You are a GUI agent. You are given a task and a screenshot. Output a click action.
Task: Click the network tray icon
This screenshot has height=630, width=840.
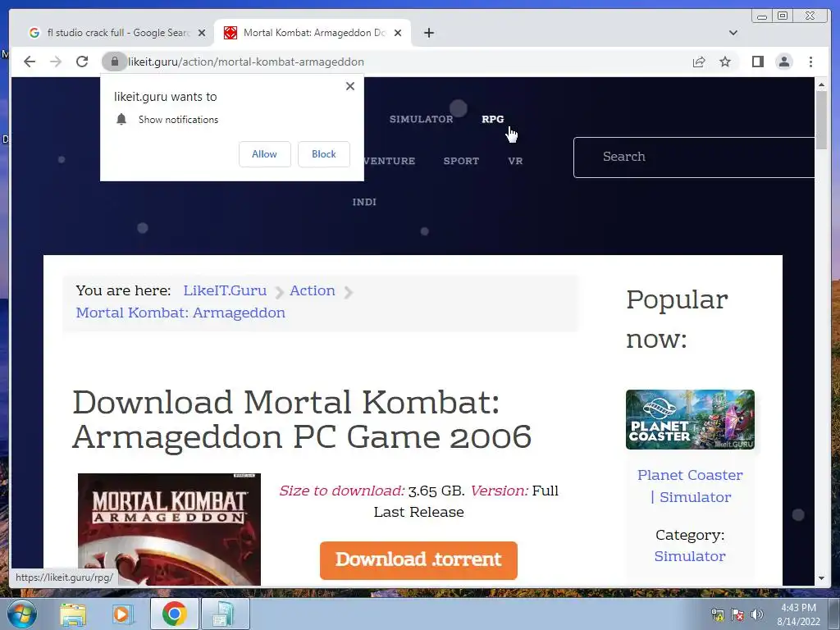(x=717, y=615)
